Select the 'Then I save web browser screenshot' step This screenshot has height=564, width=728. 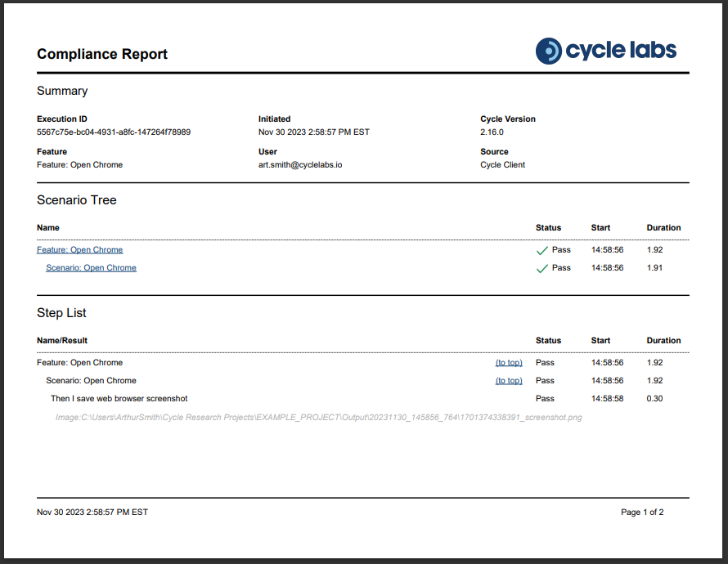tap(119, 399)
